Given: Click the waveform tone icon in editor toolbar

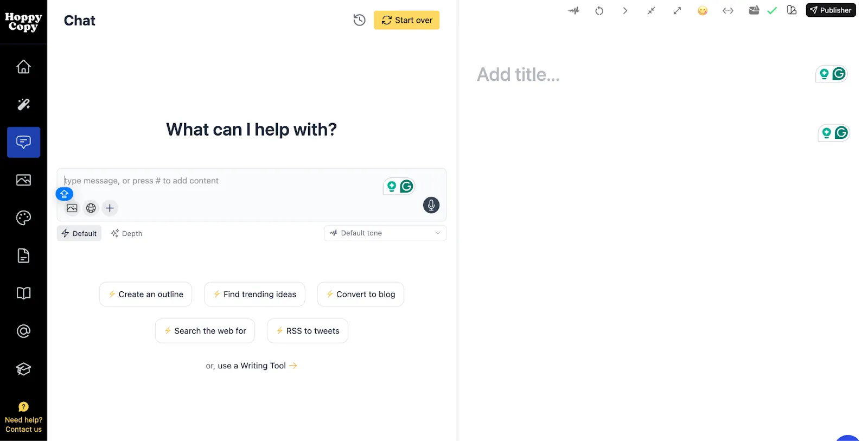Looking at the screenshot, I should 573,10.
